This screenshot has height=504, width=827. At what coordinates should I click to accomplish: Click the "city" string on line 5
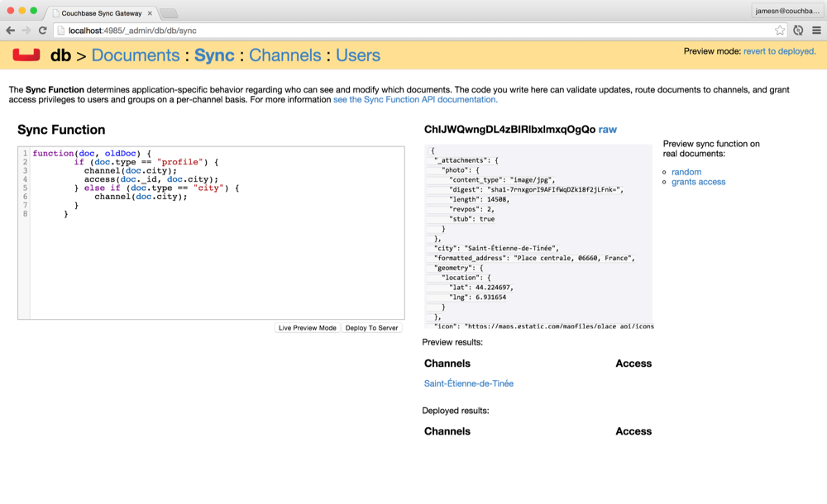coord(208,188)
